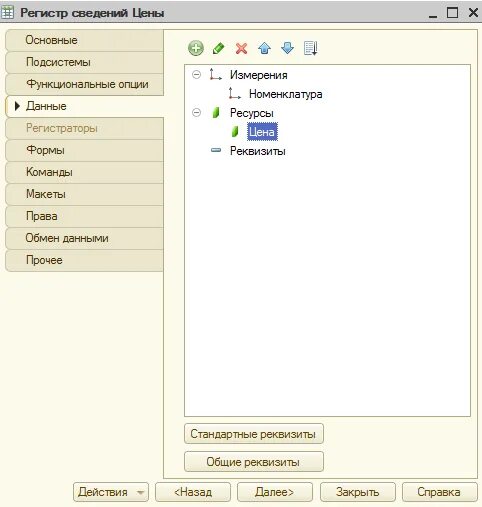The height and width of the screenshot is (507, 482).
Task: Click the blue Реквизиты dash icon
Action: (x=216, y=150)
